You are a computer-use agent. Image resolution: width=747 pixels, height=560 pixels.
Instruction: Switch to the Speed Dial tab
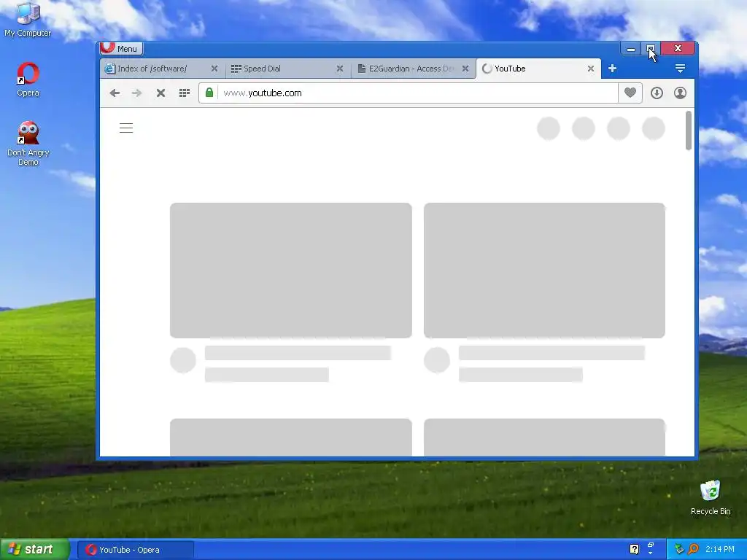(x=287, y=69)
